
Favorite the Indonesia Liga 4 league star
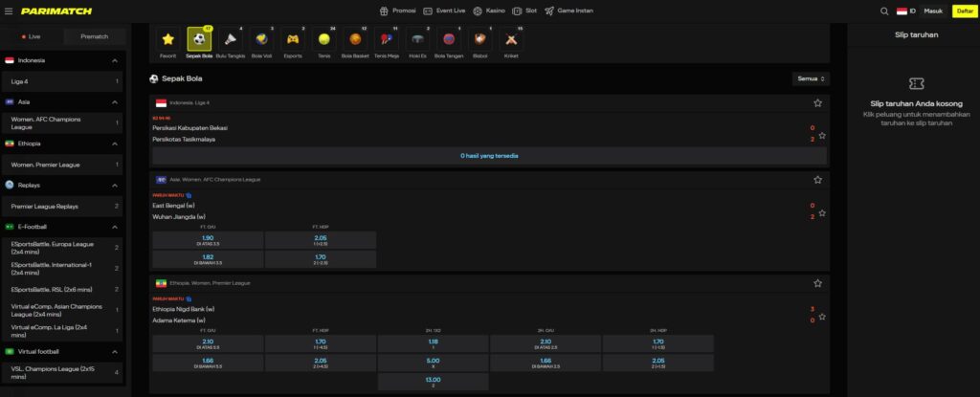[x=817, y=103]
